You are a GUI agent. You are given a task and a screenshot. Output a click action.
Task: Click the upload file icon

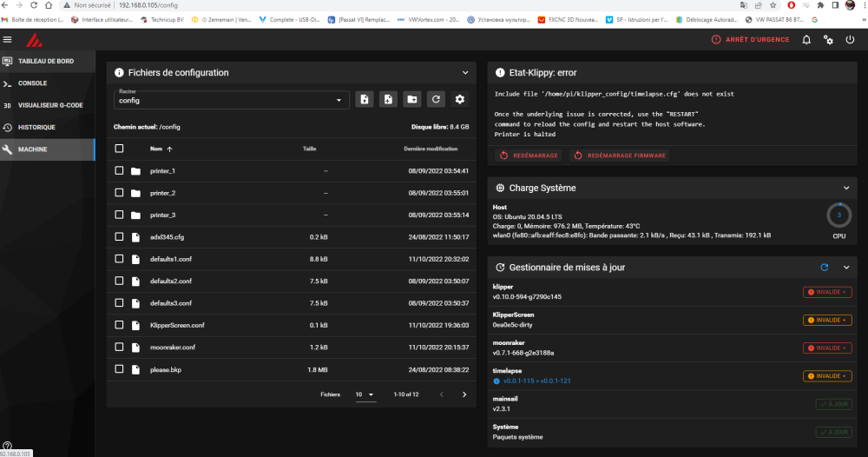(388, 100)
